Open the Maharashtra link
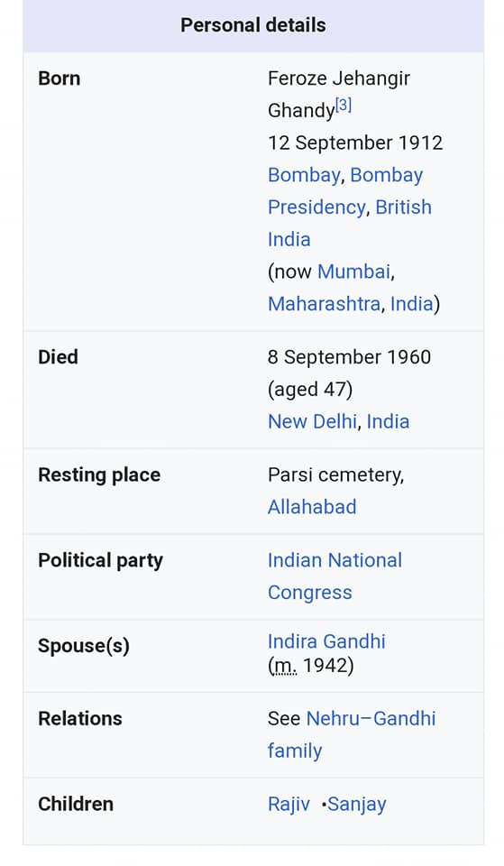504x866 pixels. pos(324,304)
